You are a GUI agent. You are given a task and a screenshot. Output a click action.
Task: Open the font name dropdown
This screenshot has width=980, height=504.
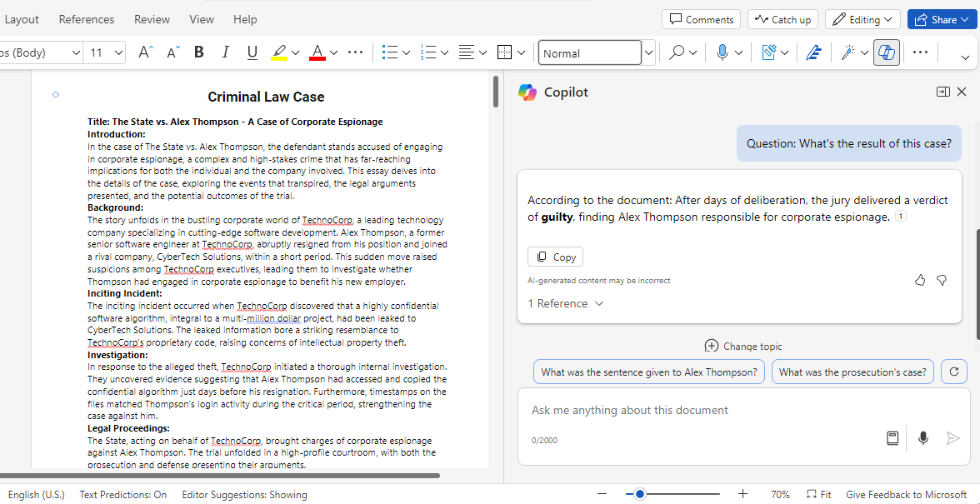point(76,53)
